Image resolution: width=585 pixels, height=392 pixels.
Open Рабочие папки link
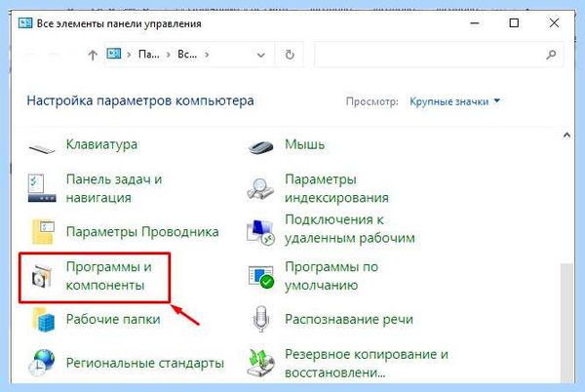113,319
